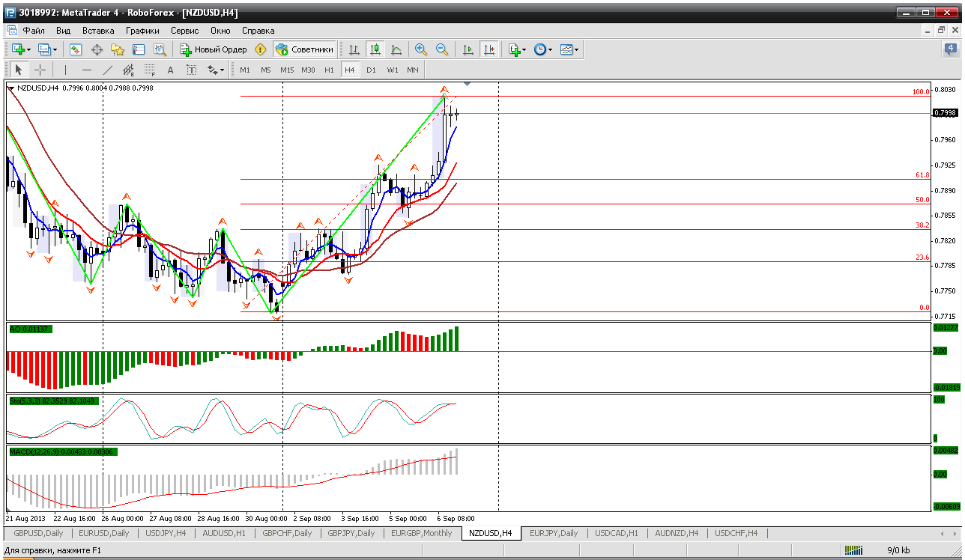Open the chart templates dropdown
Screen dimensions: 965x560
569,49
